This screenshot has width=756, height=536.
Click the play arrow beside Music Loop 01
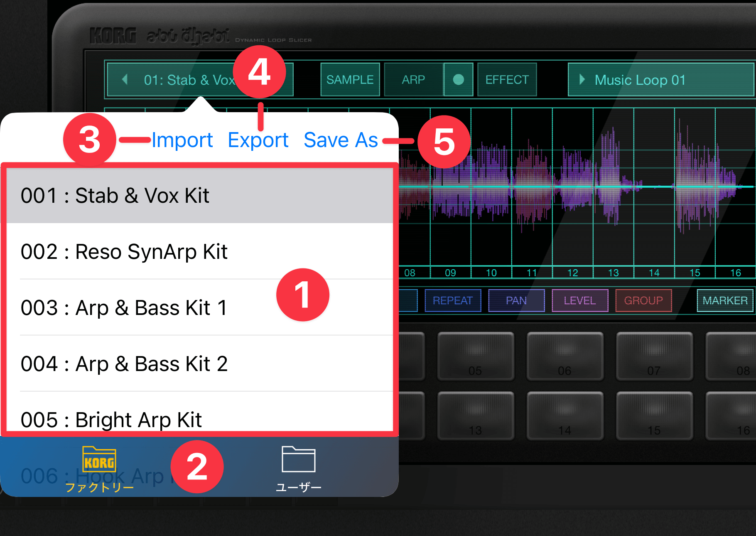582,79
